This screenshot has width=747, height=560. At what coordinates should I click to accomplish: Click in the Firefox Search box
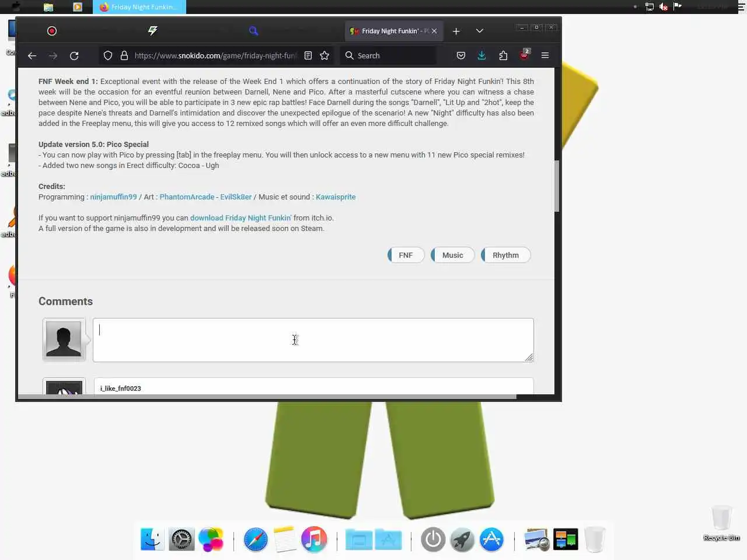pos(389,55)
